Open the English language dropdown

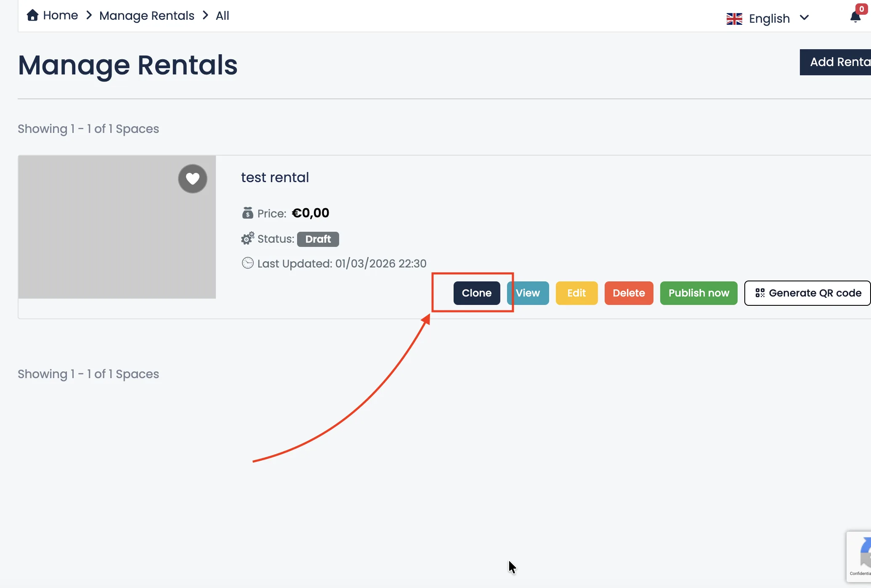click(x=769, y=18)
